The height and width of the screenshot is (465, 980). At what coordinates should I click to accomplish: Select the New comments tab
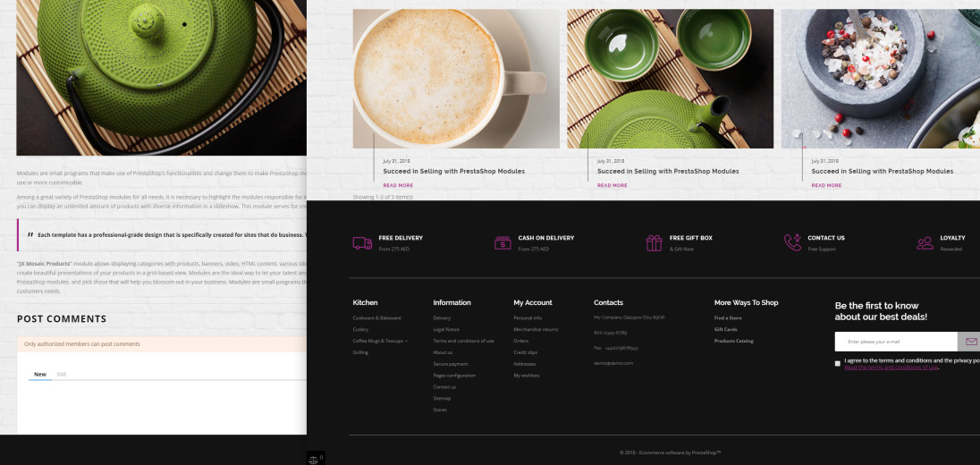40,374
